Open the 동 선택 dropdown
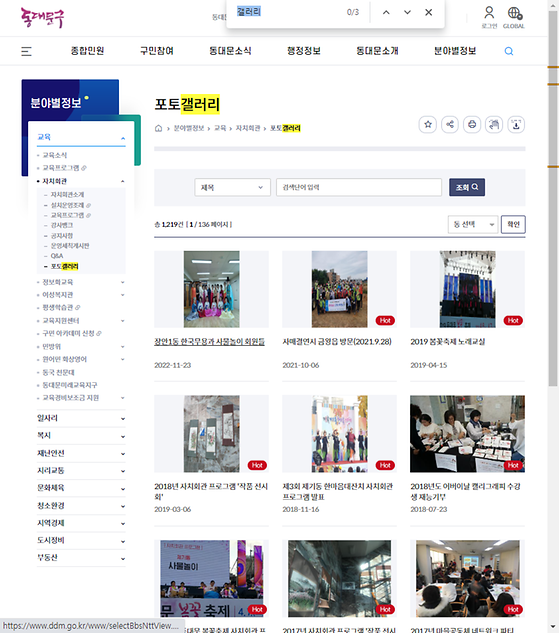Viewport: 559px width, 633px height. click(x=473, y=224)
